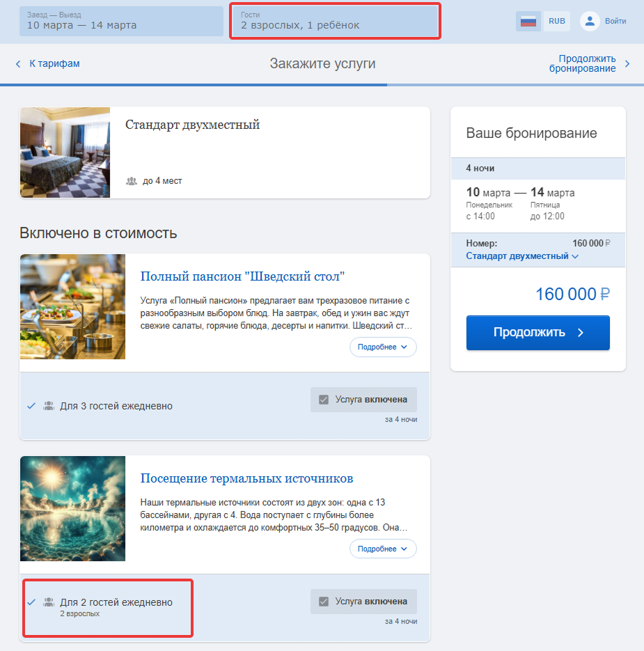The width and height of the screenshot is (644, 651).
Task: Expand Подробнее for термальных источников
Action: point(383,549)
